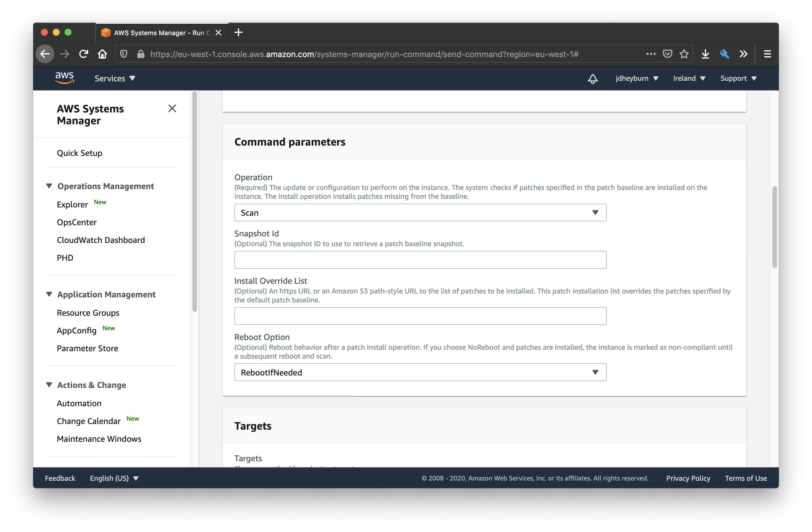Reload the current page

coord(83,54)
